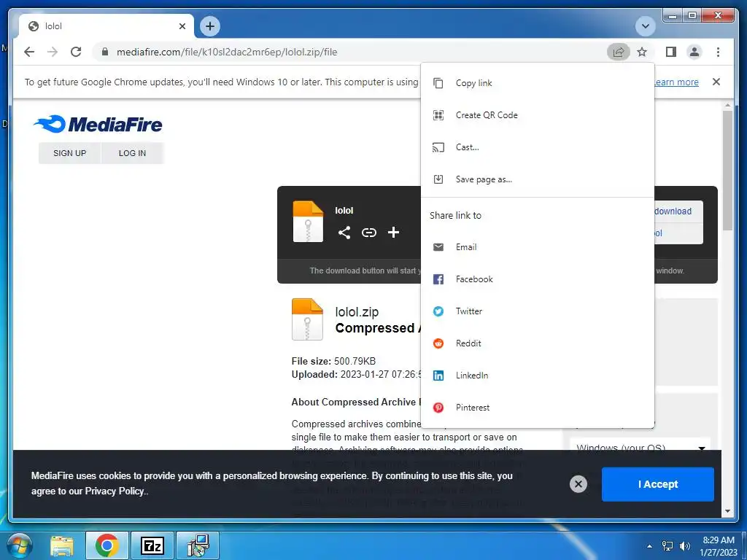This screenshot has width=747, height=560.
Task: Choose Copy link in share menu
Action: 538,83
